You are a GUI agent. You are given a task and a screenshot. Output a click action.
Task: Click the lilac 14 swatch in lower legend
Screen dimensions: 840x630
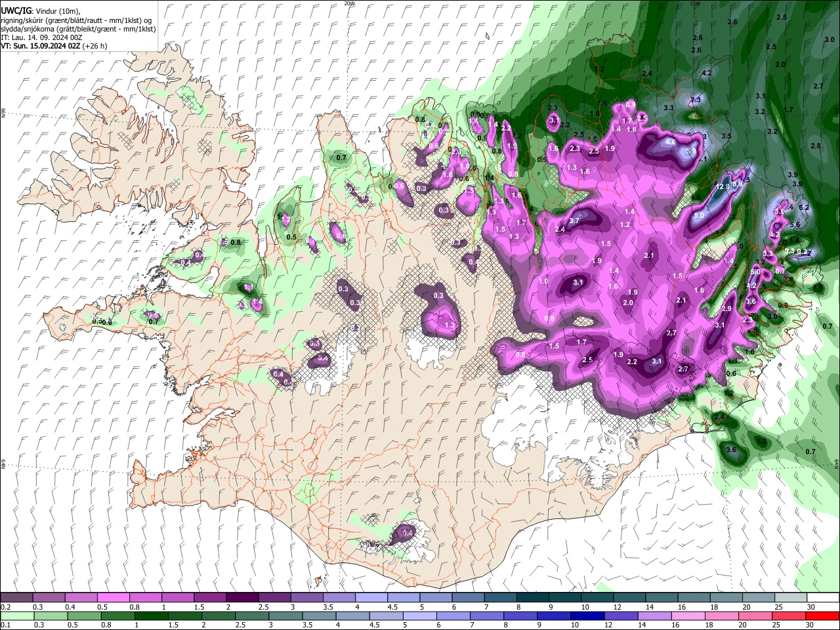pos(654,616)
